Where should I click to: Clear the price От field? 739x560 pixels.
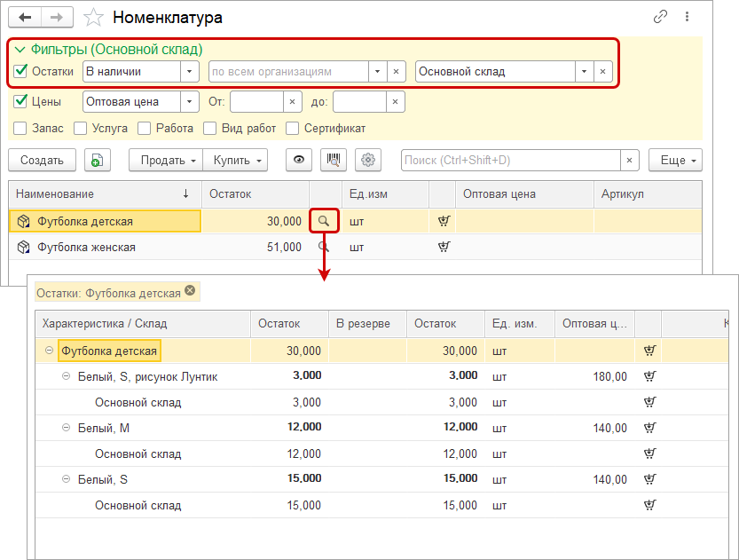tap(292, 102)
